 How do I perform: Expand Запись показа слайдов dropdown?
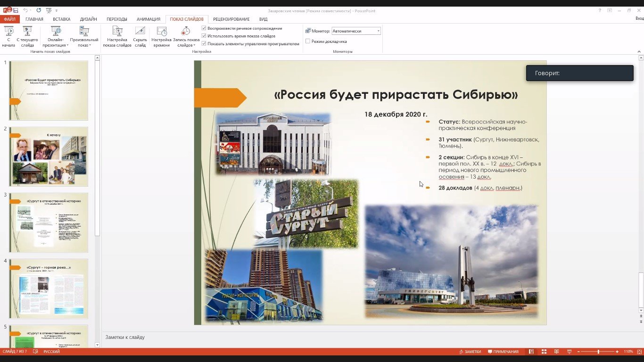pos(194,46)
